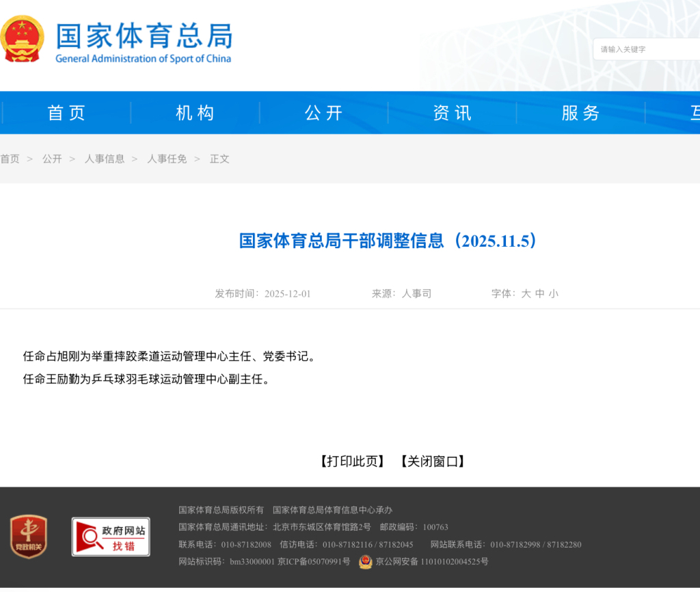The height and width of the screenshot is (592, 700).
Task: Click the 人事任免 breadcrumb link
Action: (x=167, y=158)
